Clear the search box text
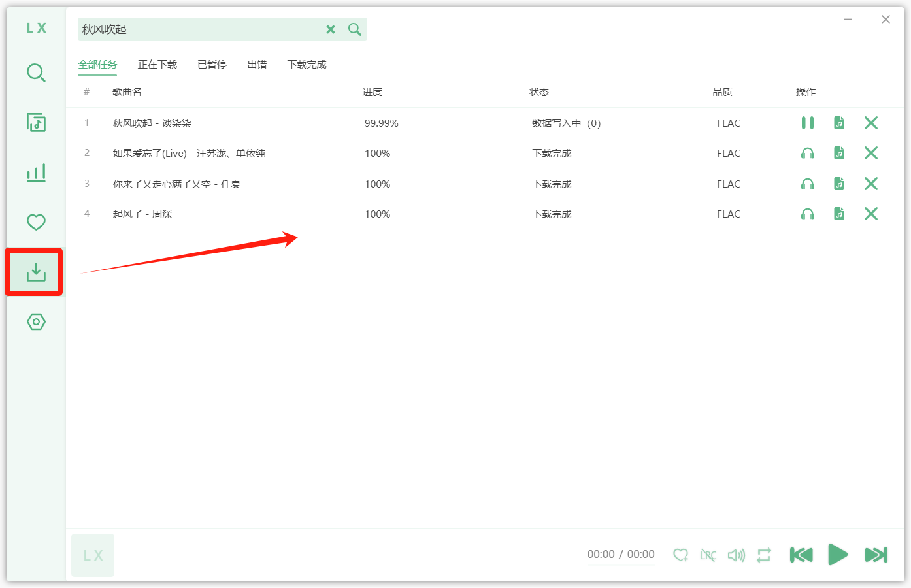The height and width of the screenshot is (588, 911). pos(331,29)
